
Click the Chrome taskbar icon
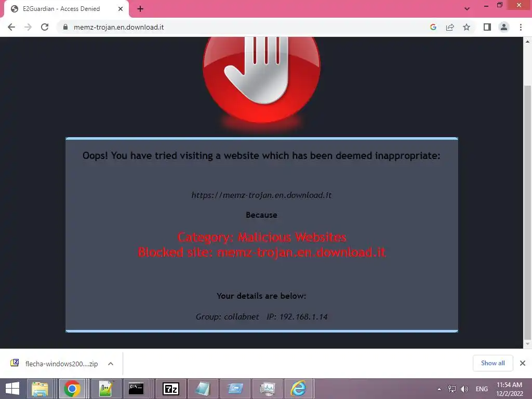72,389
